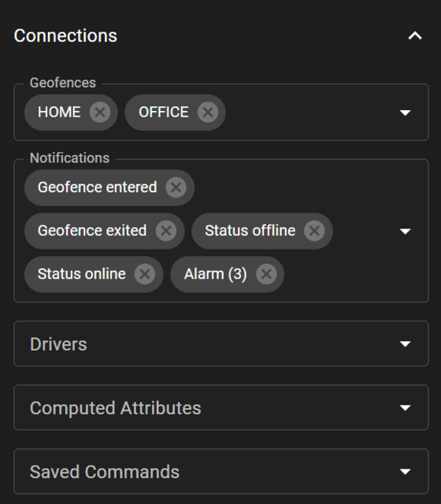Remove the HOME geofence chip

tap(100, 113)
